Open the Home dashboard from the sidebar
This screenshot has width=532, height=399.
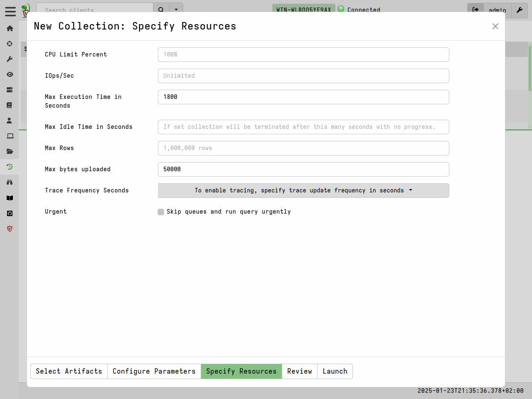tap(10, 28)
